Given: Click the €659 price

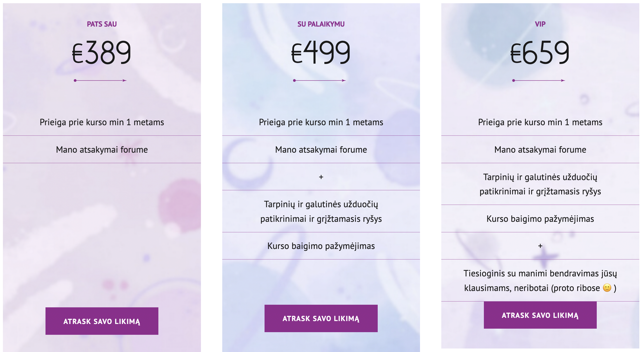Looking at the screenshot, I should pos(540,53).
